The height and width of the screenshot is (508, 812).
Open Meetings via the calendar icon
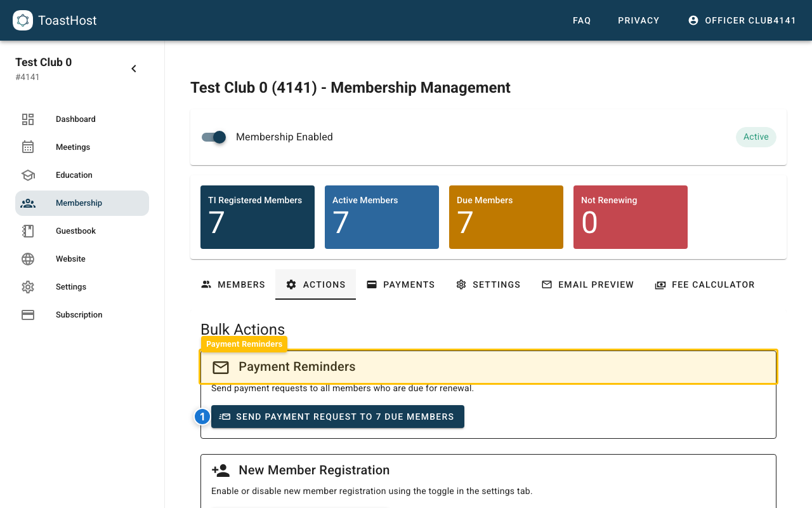[x=28, y=147]
